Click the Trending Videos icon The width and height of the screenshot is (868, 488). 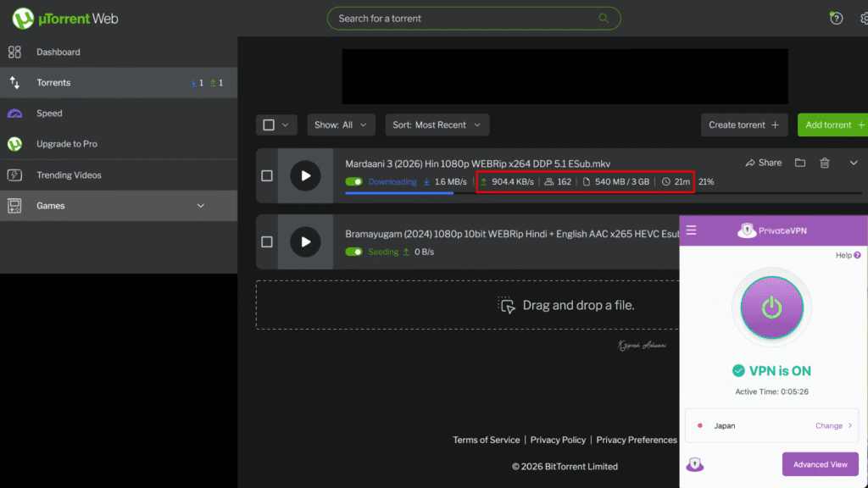click(x=14, y=175)
